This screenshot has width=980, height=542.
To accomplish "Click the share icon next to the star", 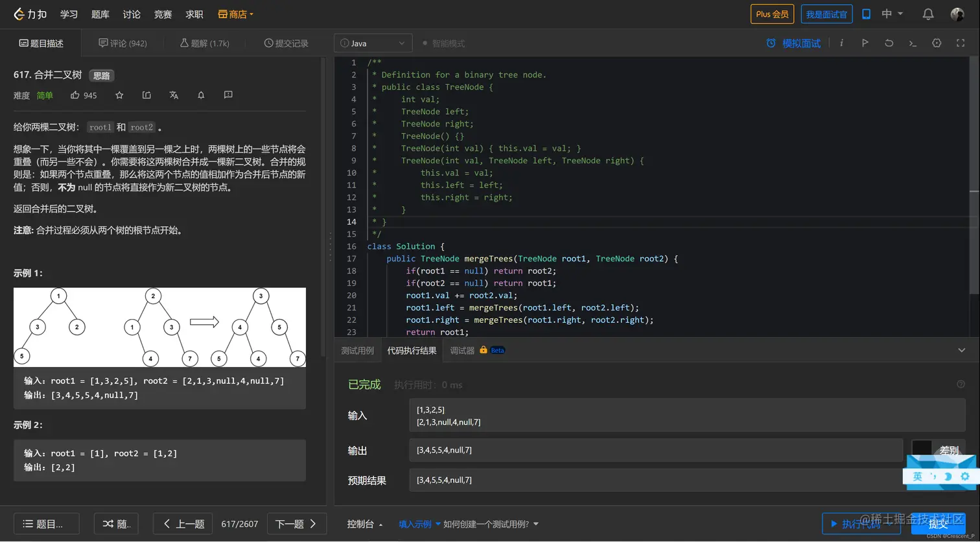I will [146, 95].
